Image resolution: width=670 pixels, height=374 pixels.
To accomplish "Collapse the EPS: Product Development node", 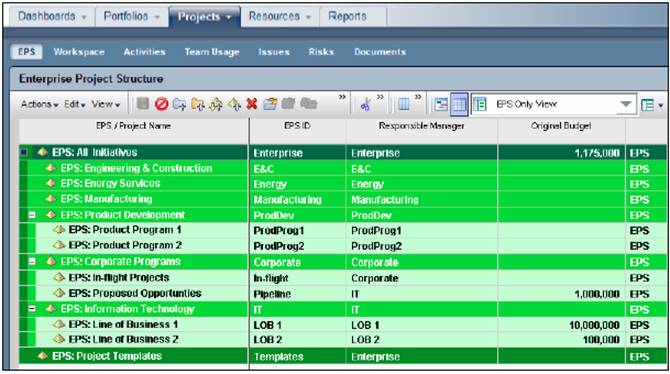I will [x=32, y=215].
